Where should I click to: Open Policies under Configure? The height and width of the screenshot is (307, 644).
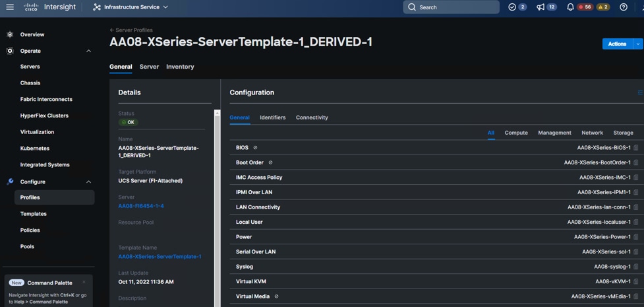click(x=30, y=230)
